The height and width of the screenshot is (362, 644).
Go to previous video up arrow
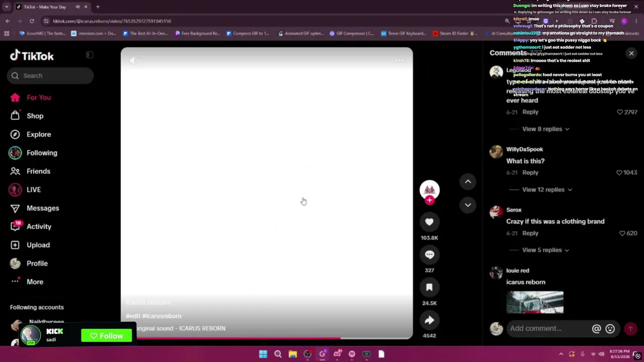(468, 182)
